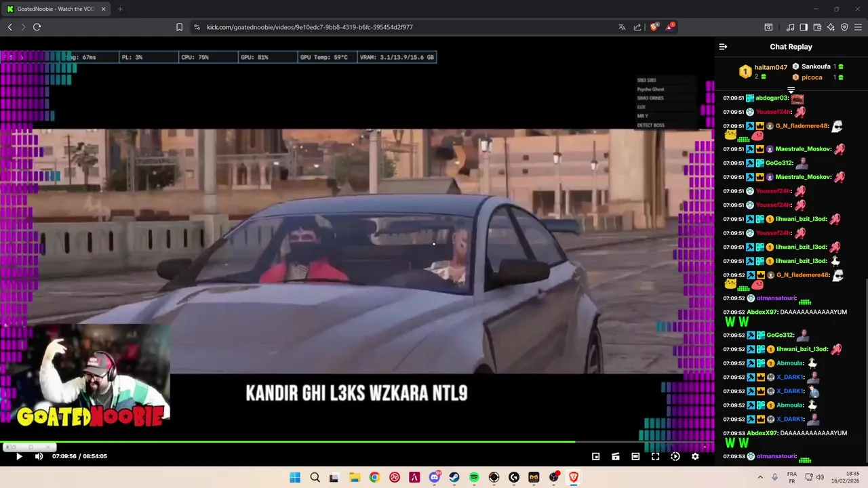Open Brave Rewards triangle icon
Image resolution: width=868 pixels, height=488 pixels.
pos(670,27)
